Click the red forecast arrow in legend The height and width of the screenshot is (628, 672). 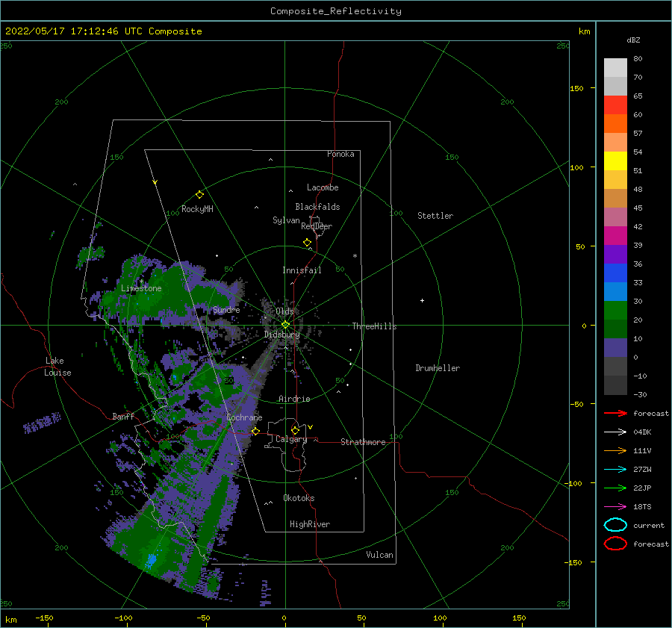(x=615, y=413)
